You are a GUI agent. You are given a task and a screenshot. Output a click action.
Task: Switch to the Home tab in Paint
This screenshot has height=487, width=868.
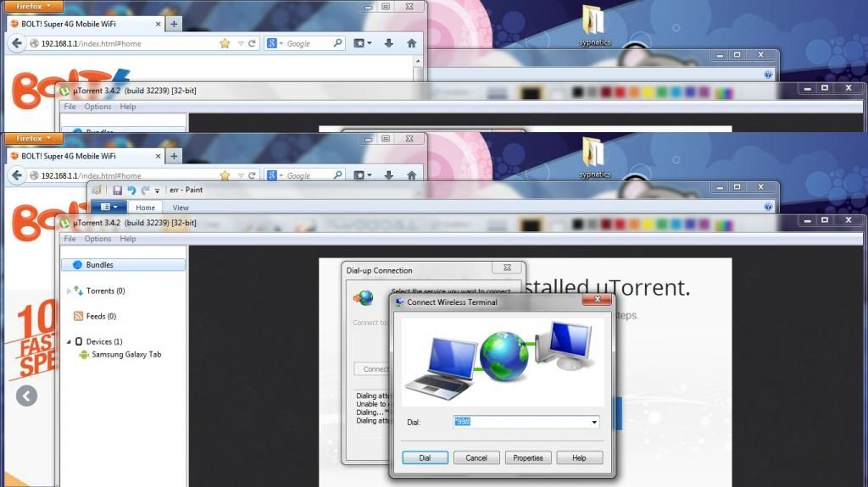pyautogui.click(x=145, y=208)
